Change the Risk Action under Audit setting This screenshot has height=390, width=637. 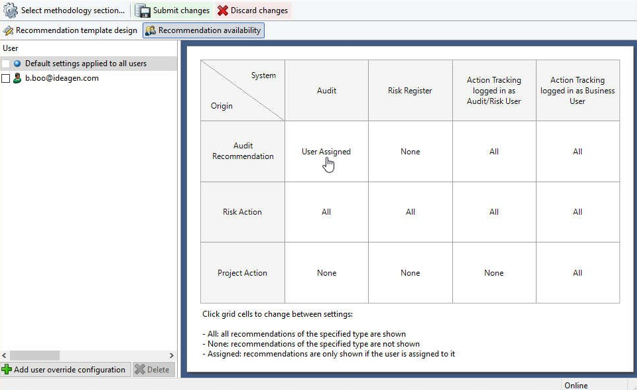point(326,212)
